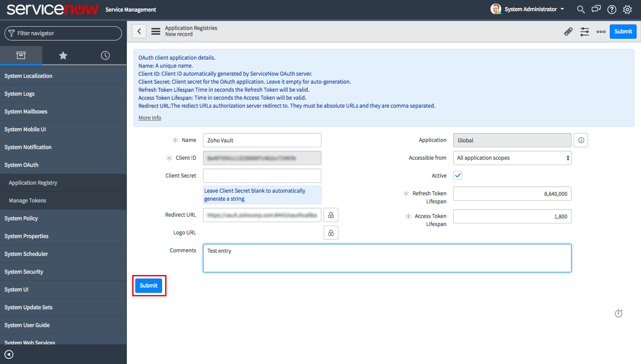Unlock the Redirect URL field
The width and height of the screenshot is (641, 364).
(x=331, y=215)
